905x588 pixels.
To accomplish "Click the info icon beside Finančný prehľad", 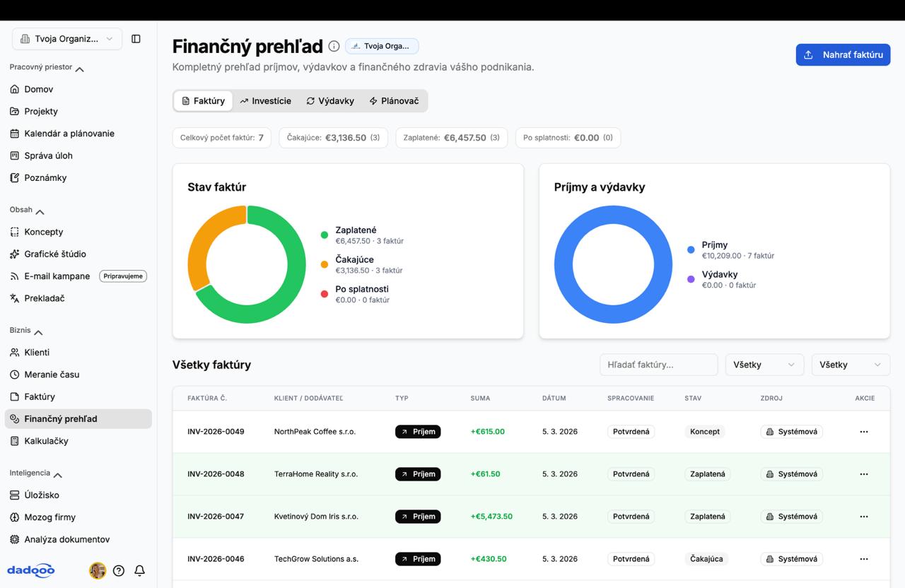I will click(334, 46).
